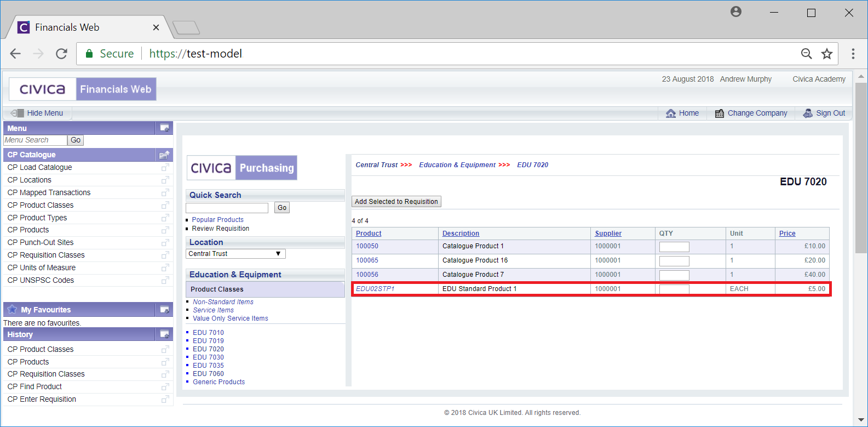Click QTY field for EDU Standard Product 1
868x427 pixels.
tap(674, 289)
